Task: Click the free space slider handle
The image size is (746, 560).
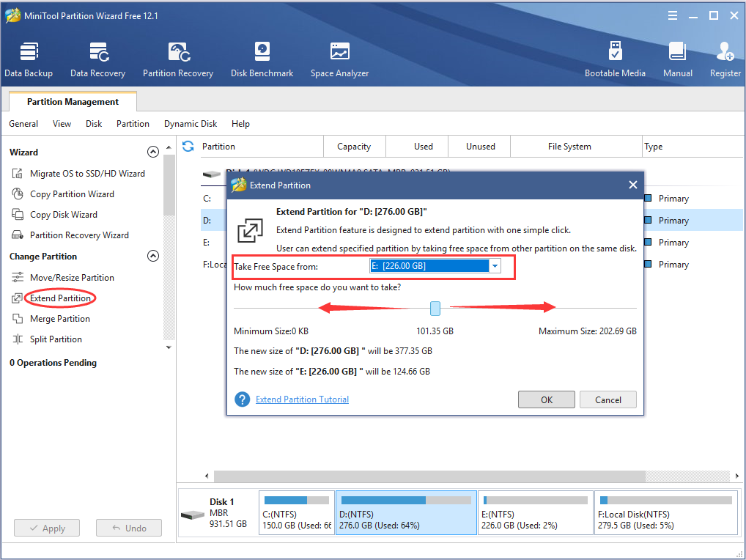Action: [435, 309]
